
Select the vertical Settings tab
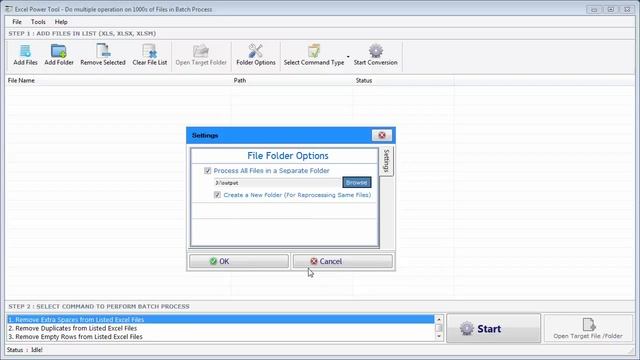click(386, 161)
